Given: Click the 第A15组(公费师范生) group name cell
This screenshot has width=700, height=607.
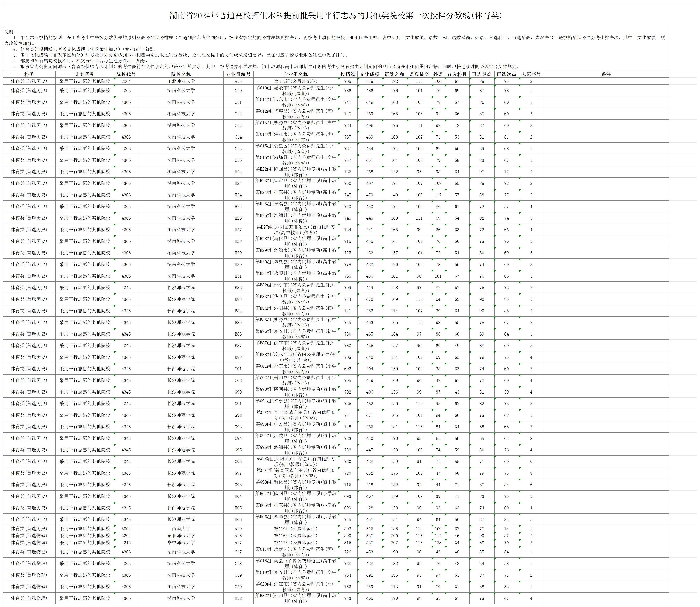Looking at the screenshot, I should click(296, 81).
